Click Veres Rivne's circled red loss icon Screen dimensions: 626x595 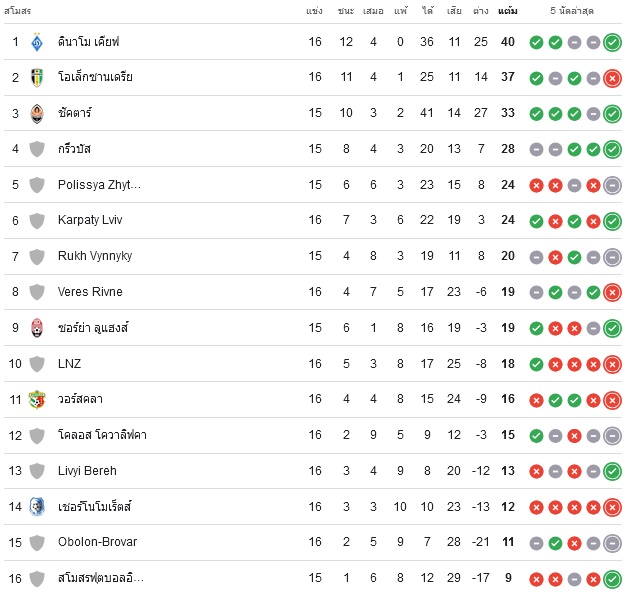612,293
